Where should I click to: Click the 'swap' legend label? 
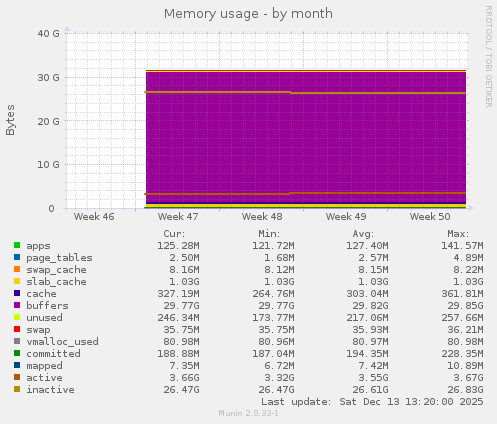tap(38, 330)
